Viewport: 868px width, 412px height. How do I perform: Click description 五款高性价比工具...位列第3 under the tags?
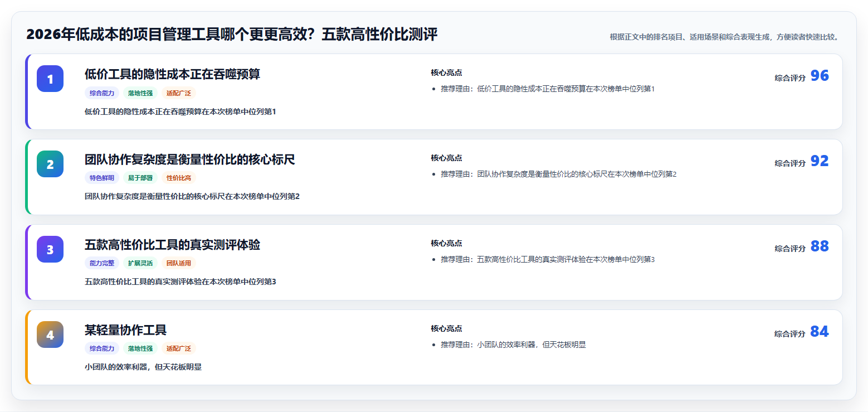(x=181, y=282)
